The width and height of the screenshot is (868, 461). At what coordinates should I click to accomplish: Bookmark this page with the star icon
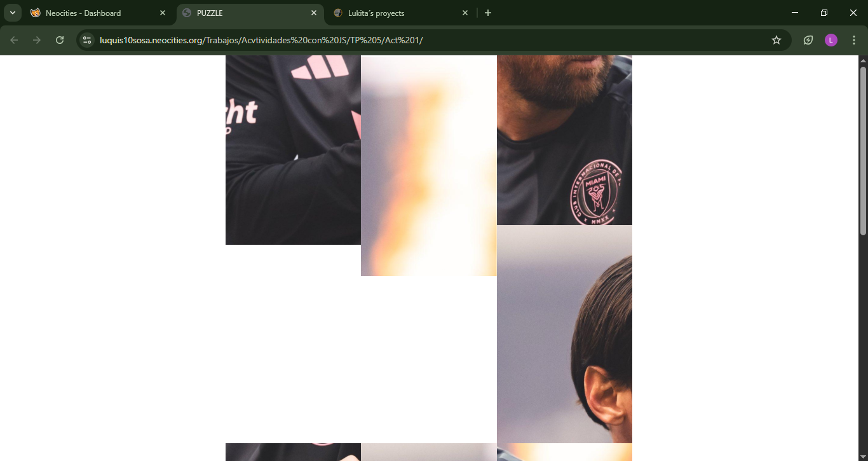click(x=776, y=40)
